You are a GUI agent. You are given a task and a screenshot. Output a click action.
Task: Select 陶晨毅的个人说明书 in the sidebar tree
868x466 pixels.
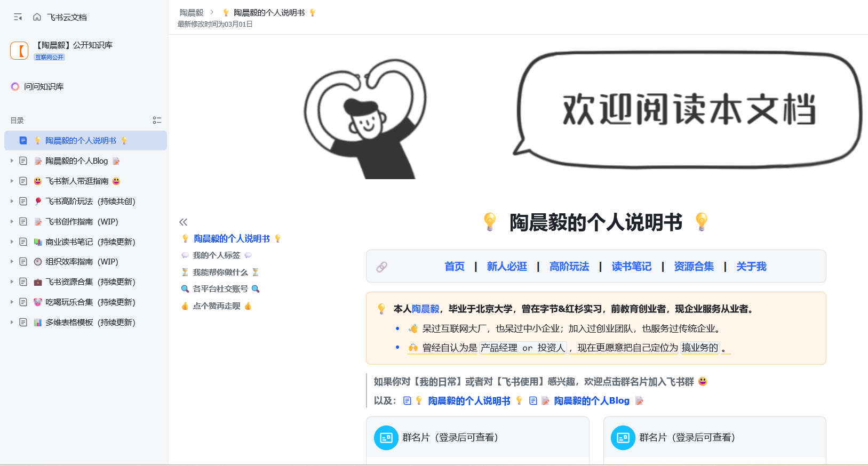click(85, 141)
